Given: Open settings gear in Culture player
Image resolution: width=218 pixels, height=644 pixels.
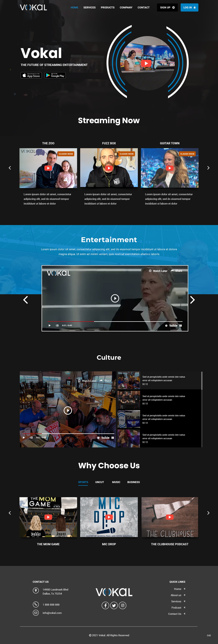Looking at the screenshot, I should point(98,438).
